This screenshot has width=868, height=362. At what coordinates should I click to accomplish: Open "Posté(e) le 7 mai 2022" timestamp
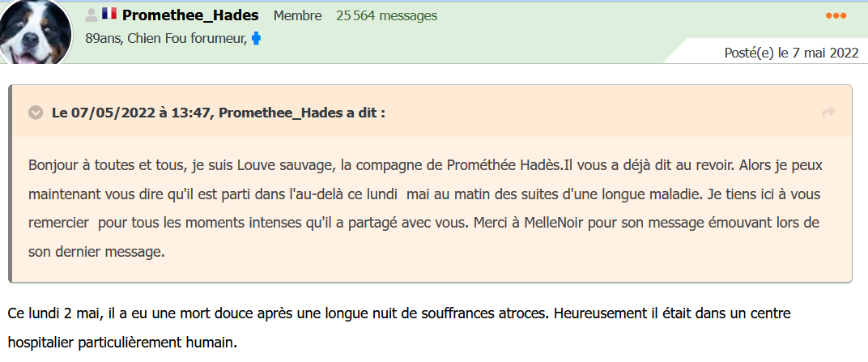(792, 53)
